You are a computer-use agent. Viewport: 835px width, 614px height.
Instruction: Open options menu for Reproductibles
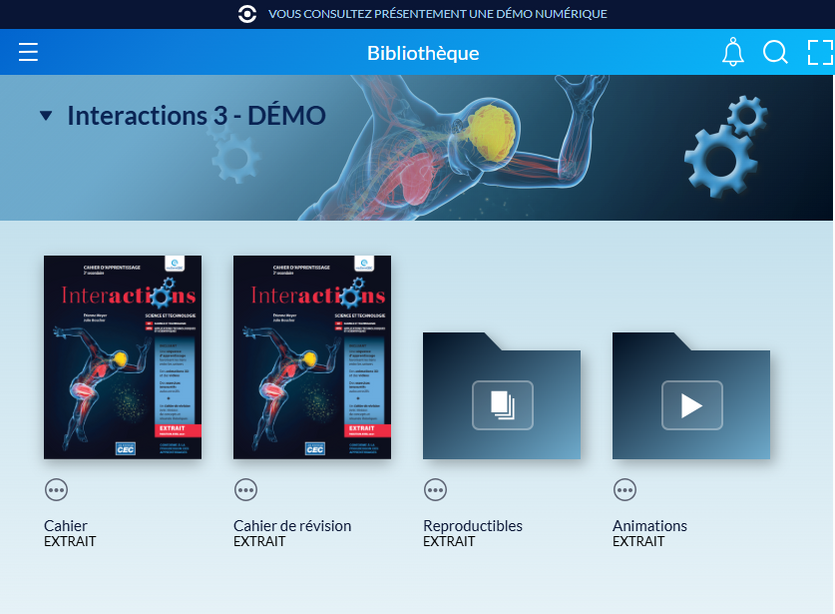[436, 490]
